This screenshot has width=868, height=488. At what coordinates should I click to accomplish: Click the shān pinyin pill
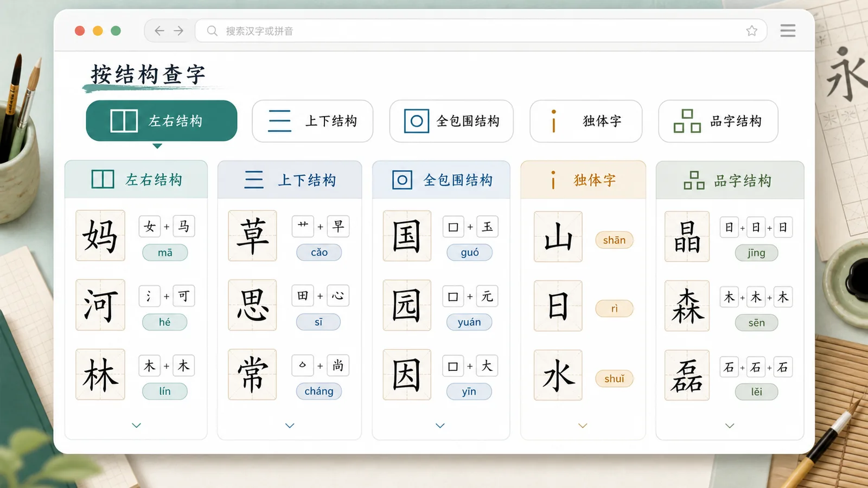pyautogui.click(x=614, y=240)
